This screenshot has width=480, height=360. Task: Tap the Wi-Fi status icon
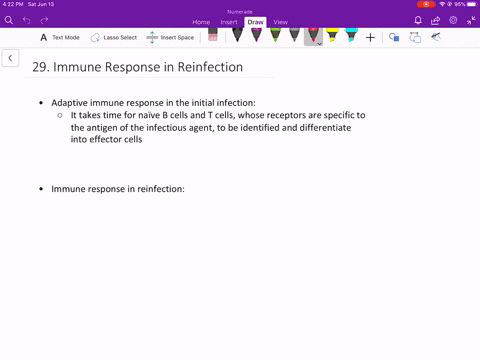tap(442, 4)
